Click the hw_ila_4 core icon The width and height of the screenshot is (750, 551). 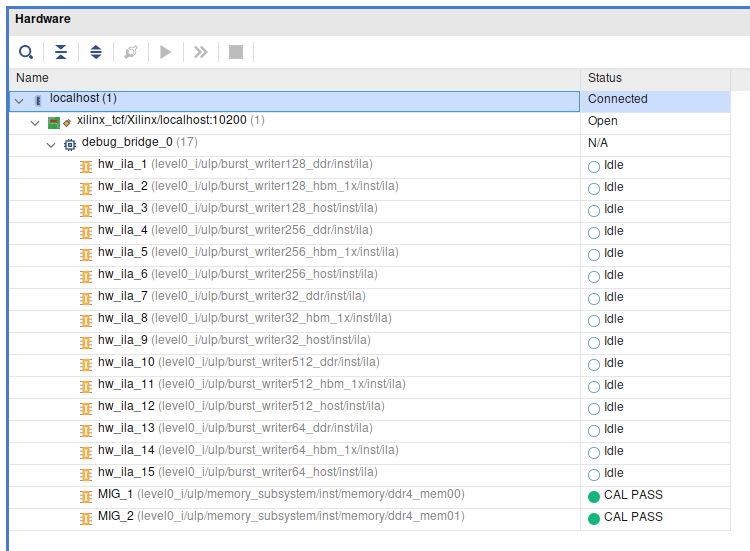point(86,233)
